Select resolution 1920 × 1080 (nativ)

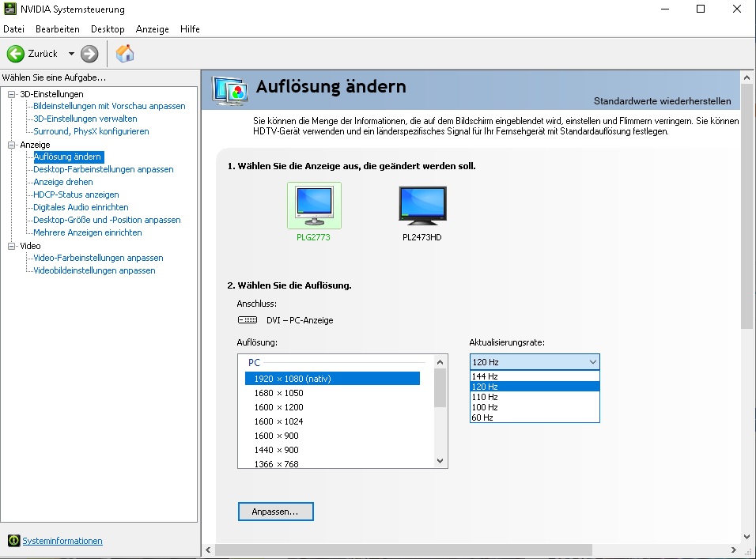pyautogui.click(x=332, y=379)
